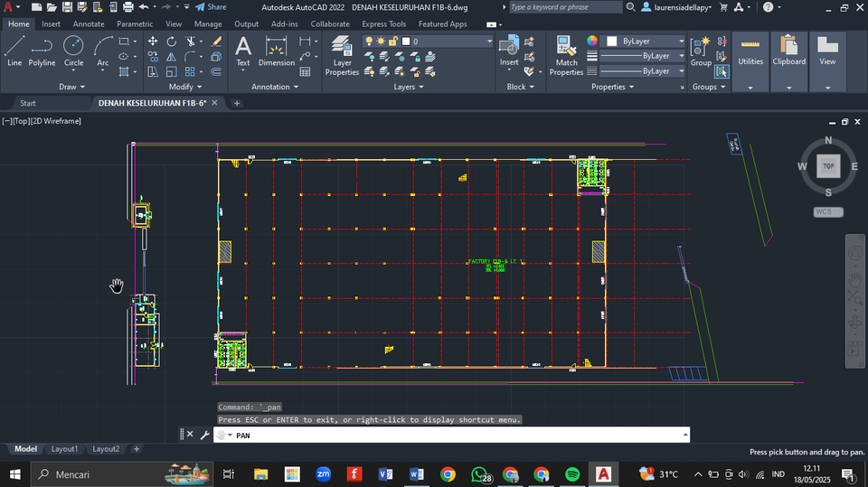Viewport: 868px width, 487px height.
Task: Close the DENAH KESELURUHAN F1B-6 tab
Action: (x=214, y=103)
